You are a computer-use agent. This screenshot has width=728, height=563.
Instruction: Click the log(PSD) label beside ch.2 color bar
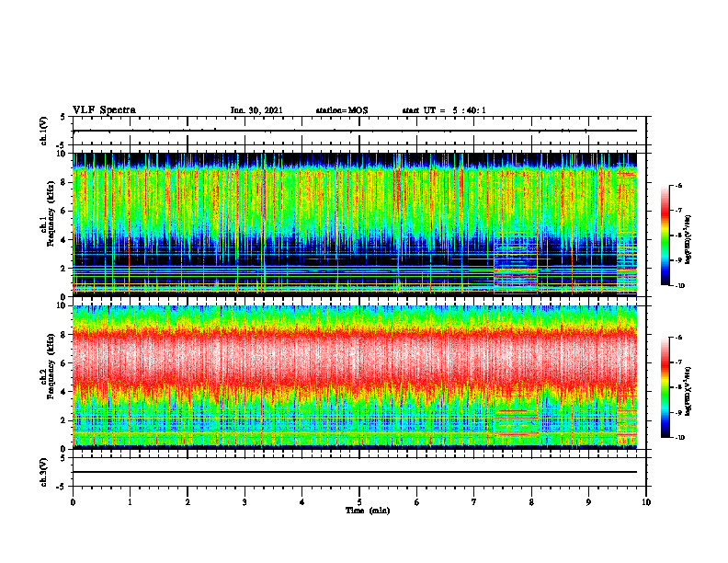[x=688, y=390]
